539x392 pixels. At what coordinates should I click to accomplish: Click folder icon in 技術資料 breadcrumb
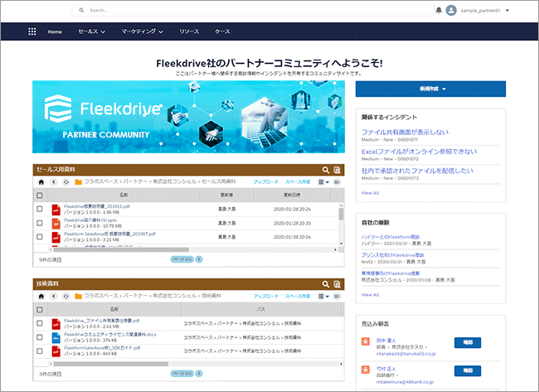click(x=79, y=296)
